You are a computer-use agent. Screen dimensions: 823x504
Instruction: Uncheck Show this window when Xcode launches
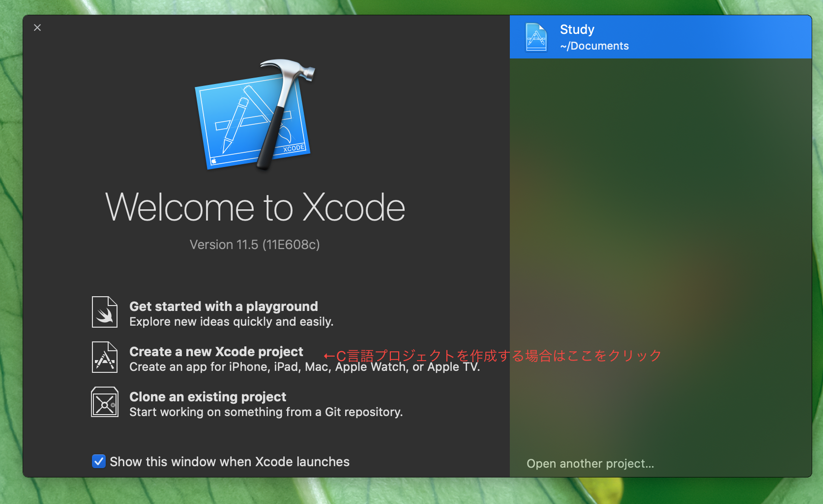click(99, 461)
